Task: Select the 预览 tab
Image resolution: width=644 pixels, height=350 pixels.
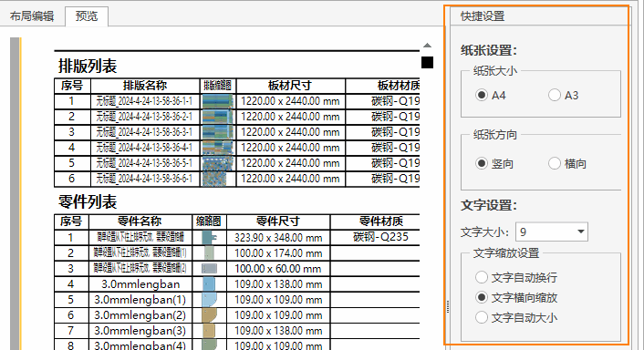Action: (87, 16)
